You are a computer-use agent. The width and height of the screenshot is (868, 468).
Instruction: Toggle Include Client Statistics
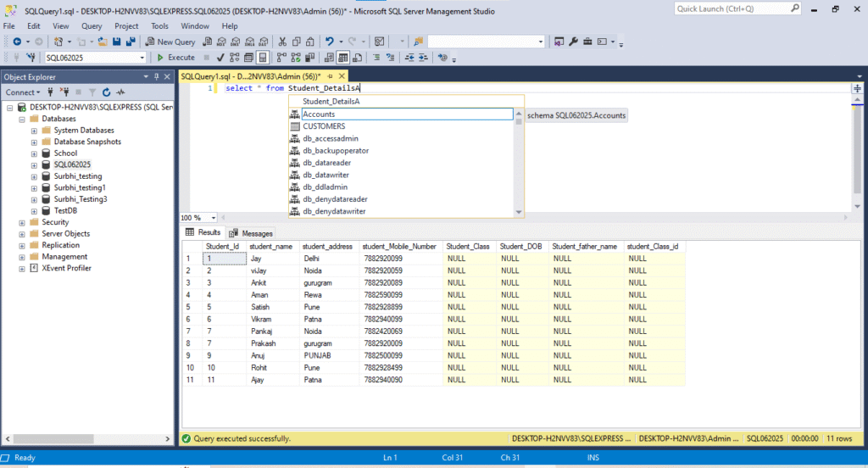309,58
